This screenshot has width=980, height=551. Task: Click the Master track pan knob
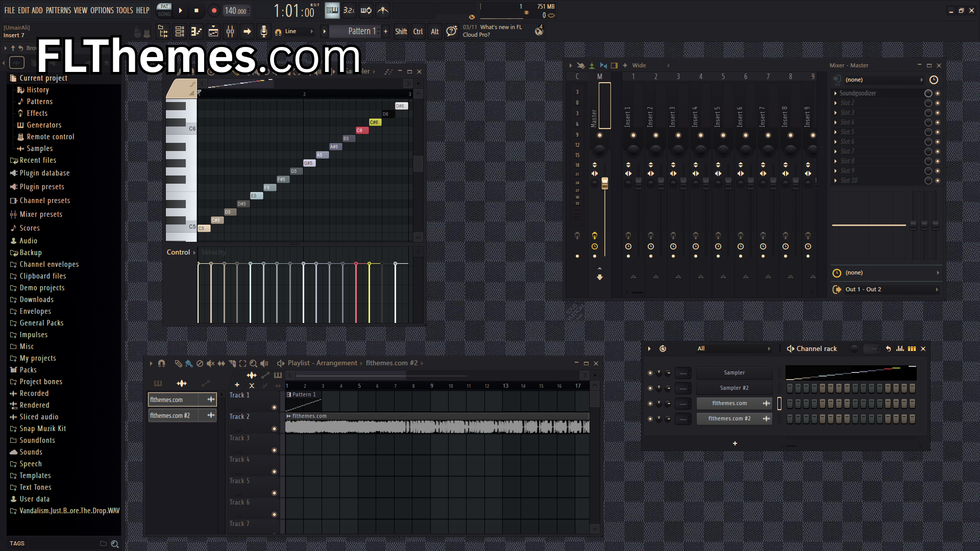(600, 151)
